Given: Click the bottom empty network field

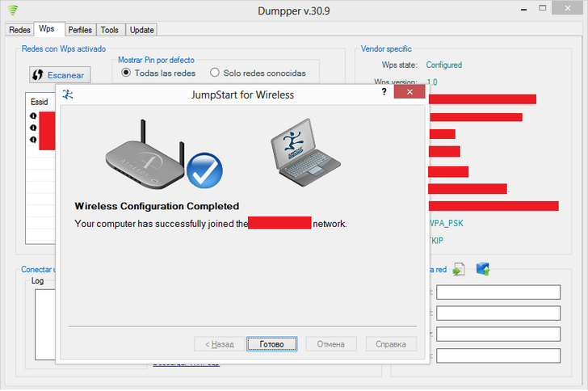Looking at the screenshot, I should click(498, 355).
